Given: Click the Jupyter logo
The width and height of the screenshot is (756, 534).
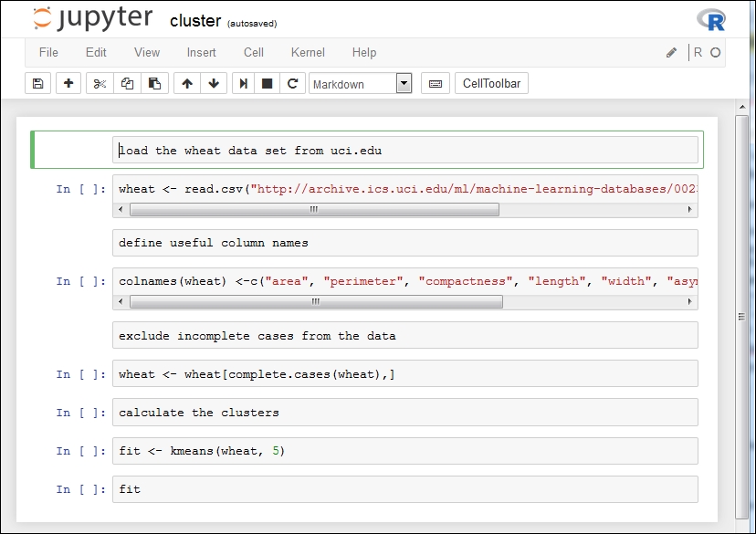Looking at the screenshot, I should (x=92, y=18).
